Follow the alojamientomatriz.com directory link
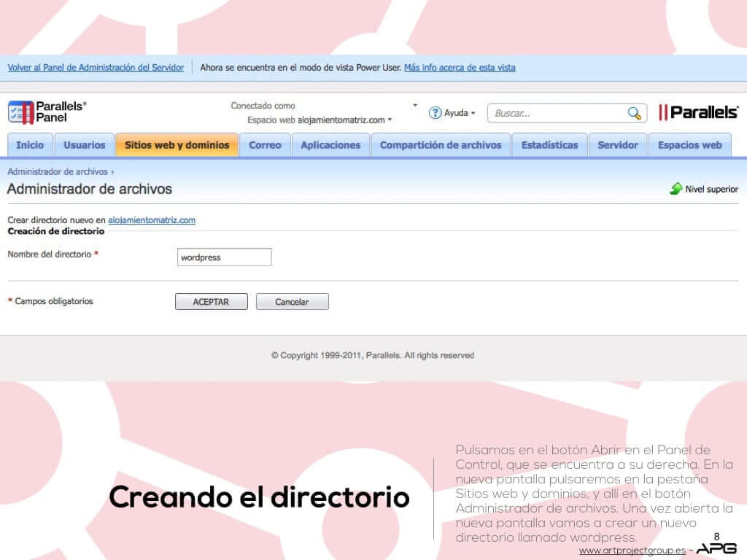 152,220
